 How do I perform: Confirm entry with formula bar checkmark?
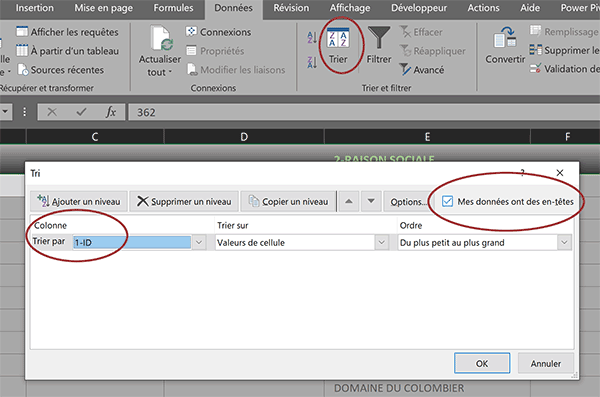[x=81, y=112]
